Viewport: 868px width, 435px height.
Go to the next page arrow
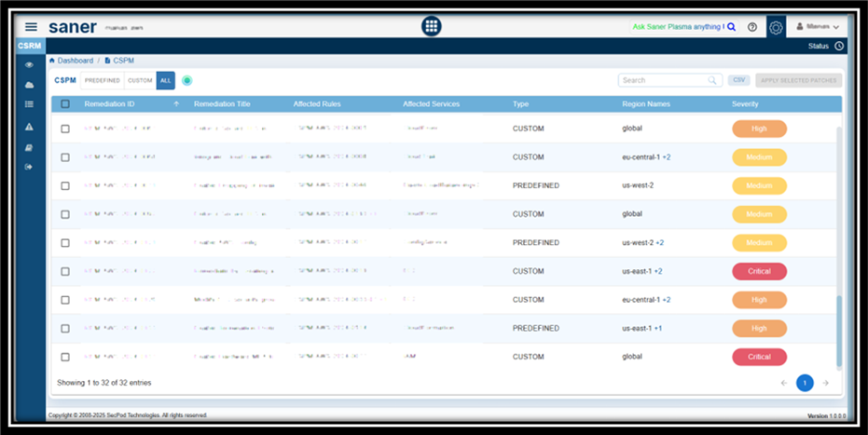825,383
